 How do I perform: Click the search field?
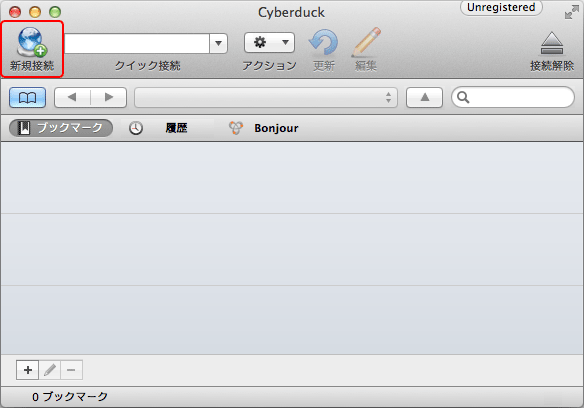point(513,97)
